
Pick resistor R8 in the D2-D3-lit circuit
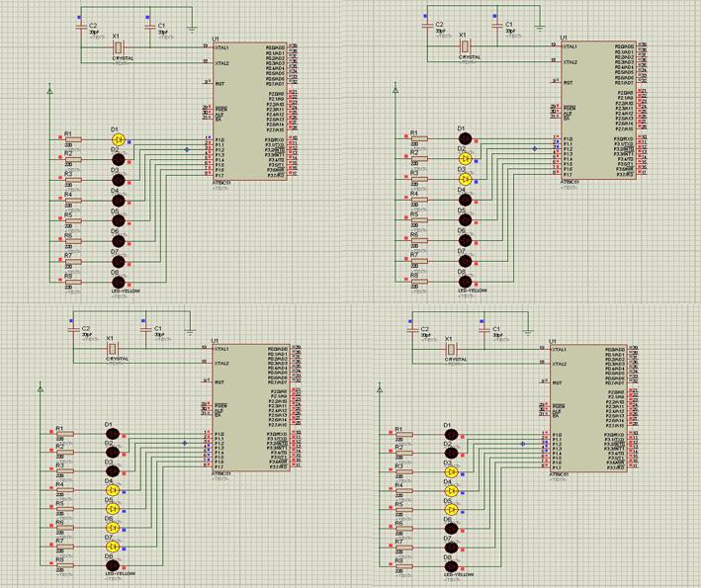pos(419,281)
